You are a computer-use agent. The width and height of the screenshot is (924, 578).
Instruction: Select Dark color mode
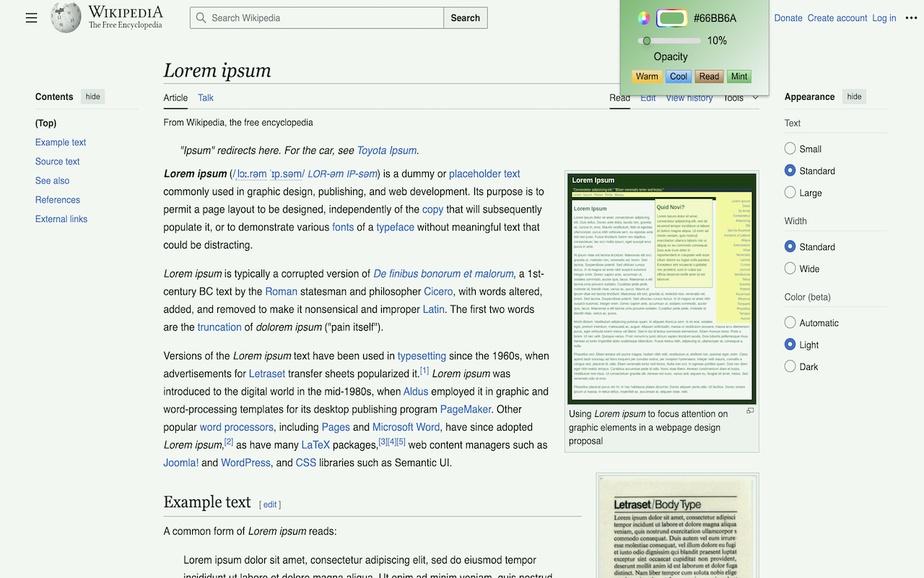790,366
